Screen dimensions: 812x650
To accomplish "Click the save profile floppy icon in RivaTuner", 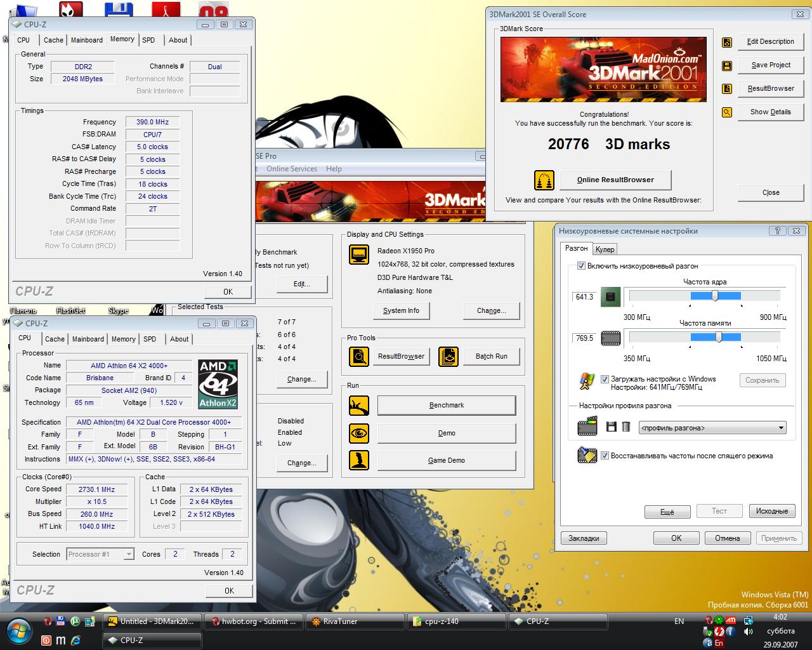I will (612, 427).
